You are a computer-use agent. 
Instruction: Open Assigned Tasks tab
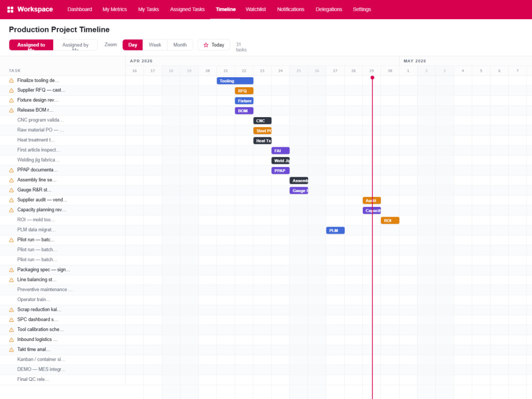tap(187, 10)
